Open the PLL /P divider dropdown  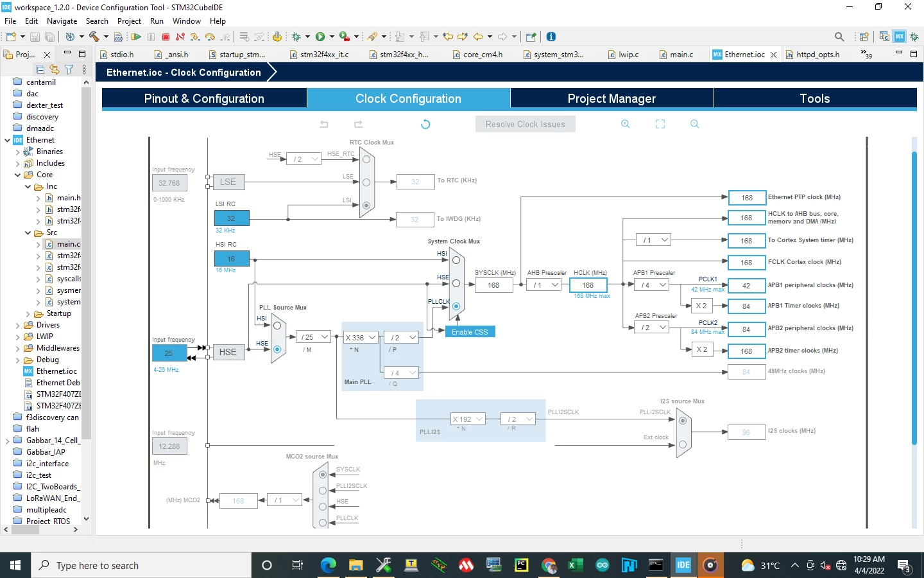tap(401, 338)
